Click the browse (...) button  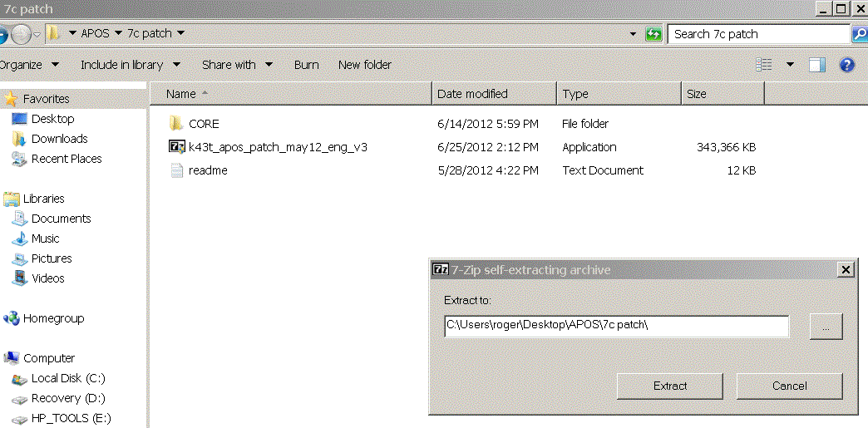[x=826, y=327]
